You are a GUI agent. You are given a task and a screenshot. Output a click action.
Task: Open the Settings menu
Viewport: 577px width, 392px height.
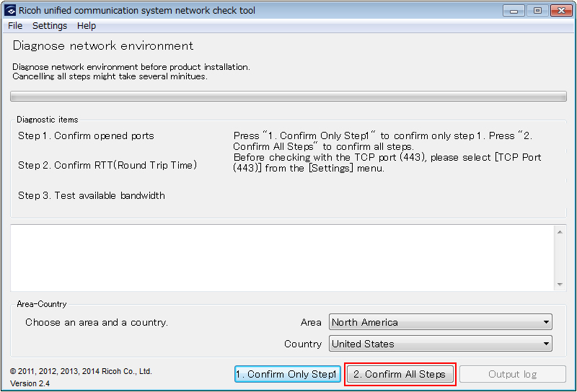coord(50,26)
